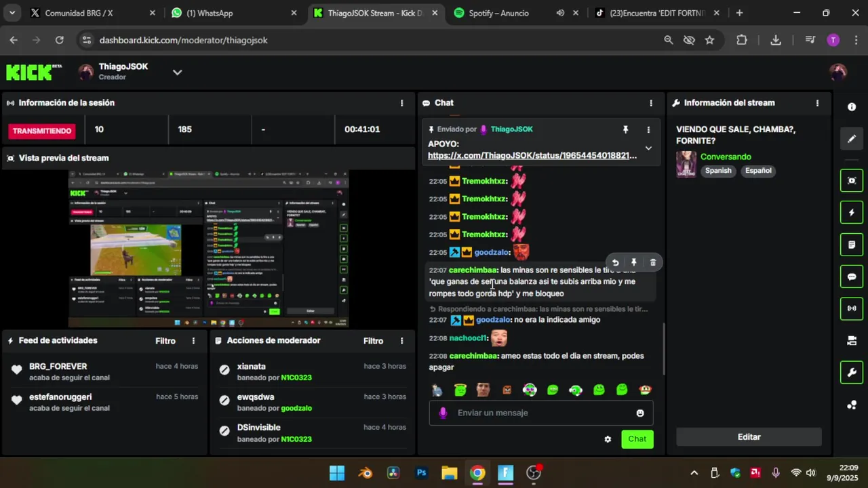Click BRG_FOREVER in activity feed
Viewport: 868px width, 488px height.
(58, 367)
